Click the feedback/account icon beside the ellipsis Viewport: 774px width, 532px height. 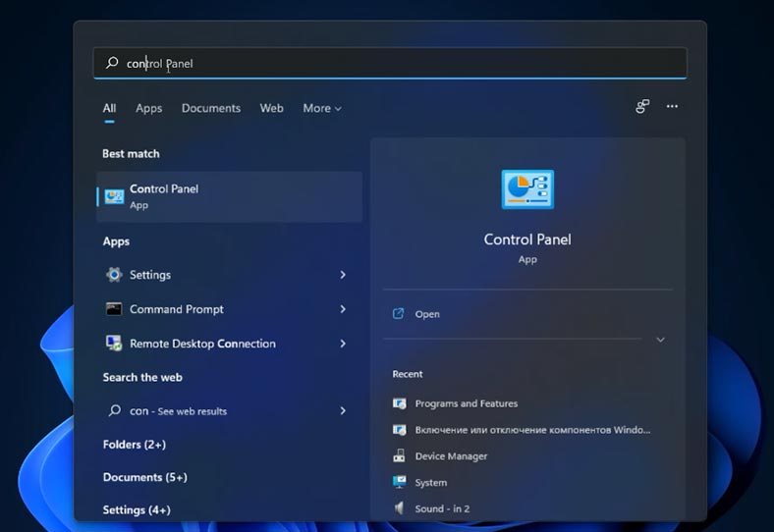tap(642, 106)
